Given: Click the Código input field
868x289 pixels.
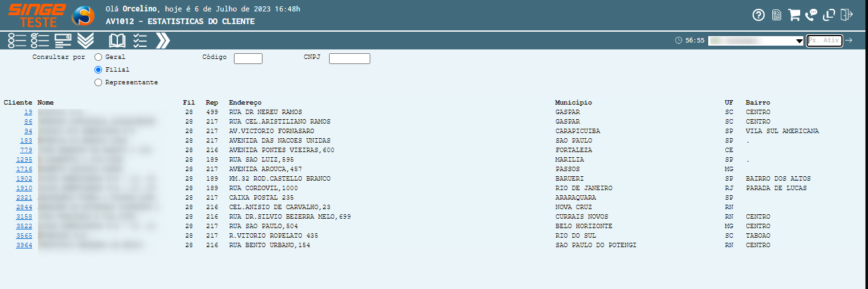Looking at the screenshot, I should tap(248, 58).
